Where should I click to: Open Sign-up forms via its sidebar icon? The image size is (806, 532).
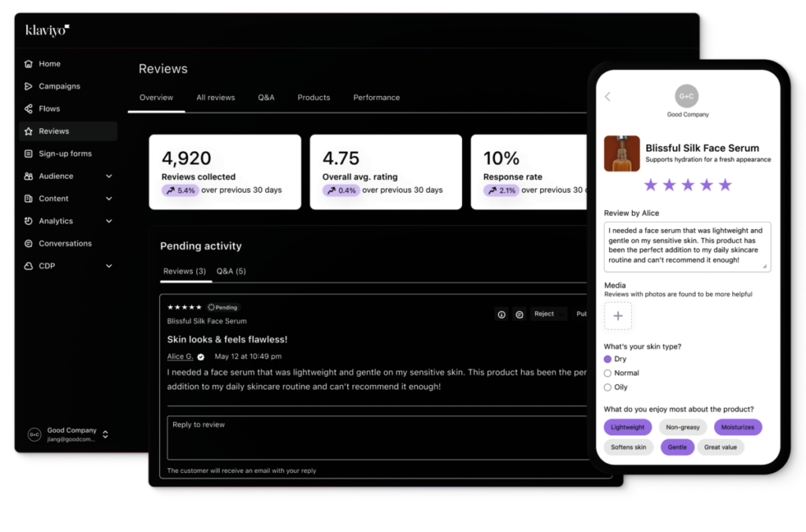coord(27,153)
